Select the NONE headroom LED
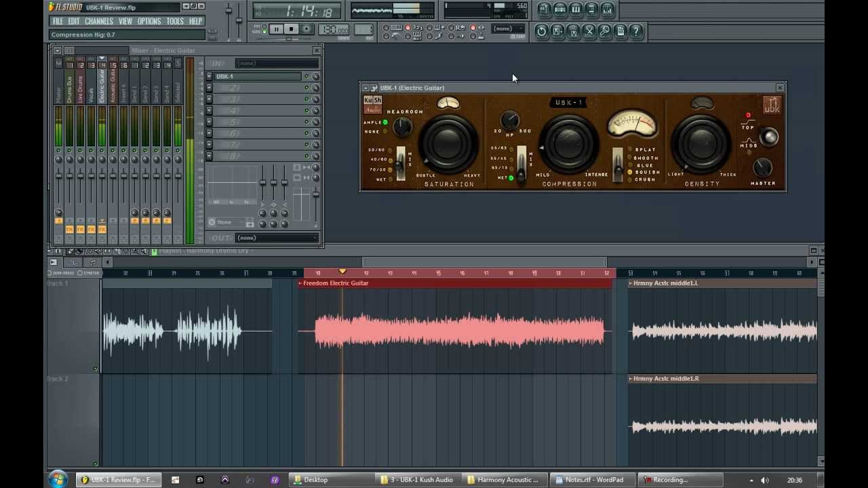Viewport: 868px width, 488px height. point(385,131)
